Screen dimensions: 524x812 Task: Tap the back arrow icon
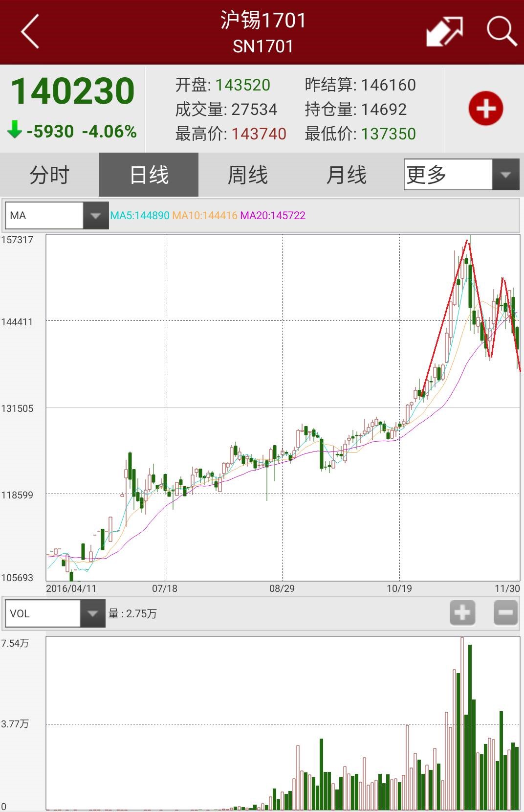tap(30, 32)
